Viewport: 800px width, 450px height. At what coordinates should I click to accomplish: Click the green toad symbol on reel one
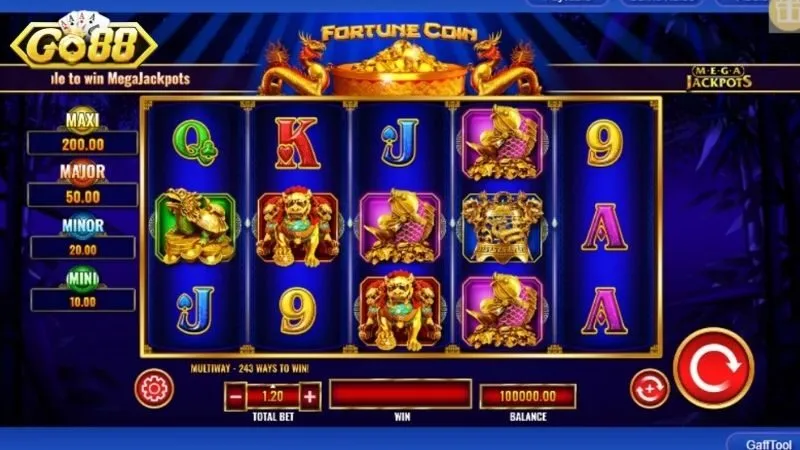point(195,226)
